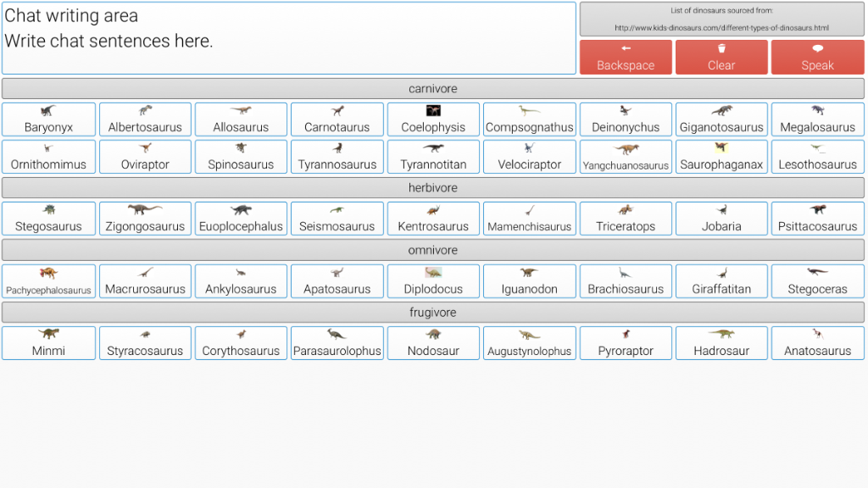Tap the Kentrosaurus tile
Screen dimensions: 868x488
coord(433,219)
